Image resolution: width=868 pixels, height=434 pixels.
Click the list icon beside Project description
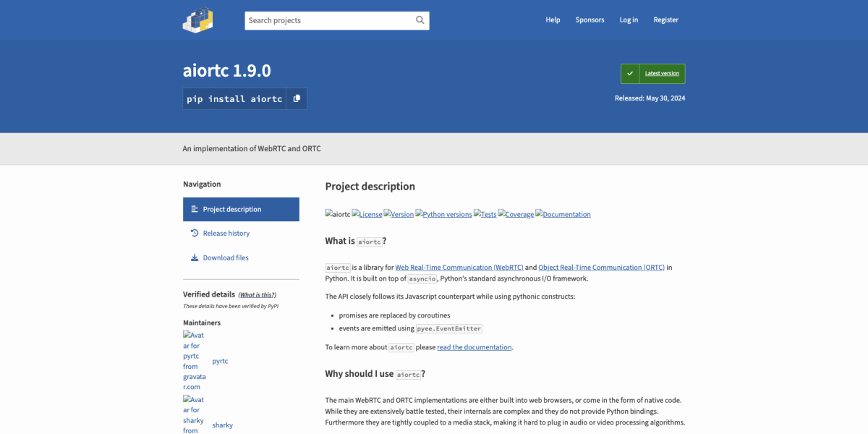pyautogui.click(x=194, y=209)
